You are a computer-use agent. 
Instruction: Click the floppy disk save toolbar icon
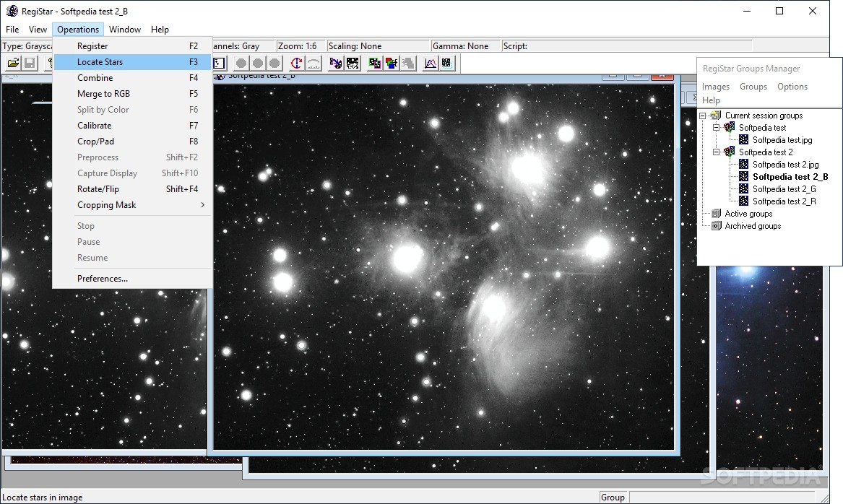(30, 64)
